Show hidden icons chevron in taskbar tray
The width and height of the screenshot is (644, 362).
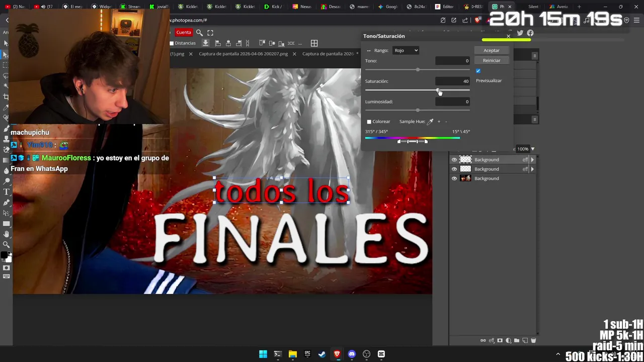(558, 354)
